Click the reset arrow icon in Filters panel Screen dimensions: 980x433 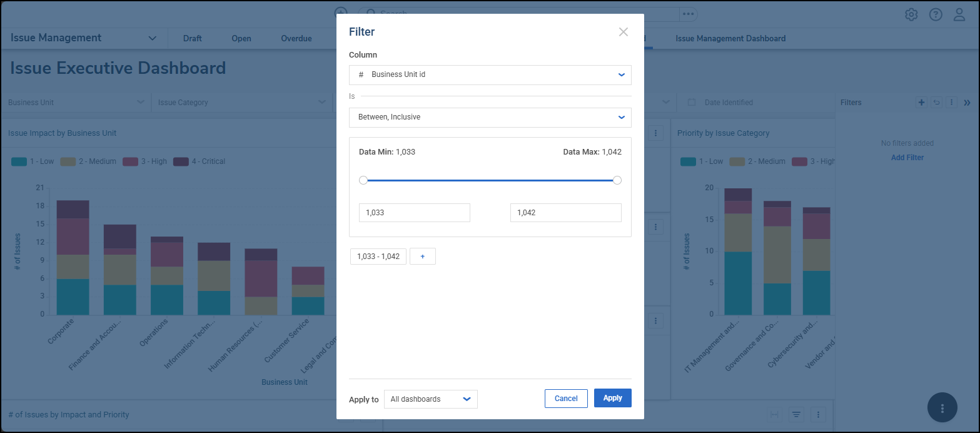click(x=936, y=103)
